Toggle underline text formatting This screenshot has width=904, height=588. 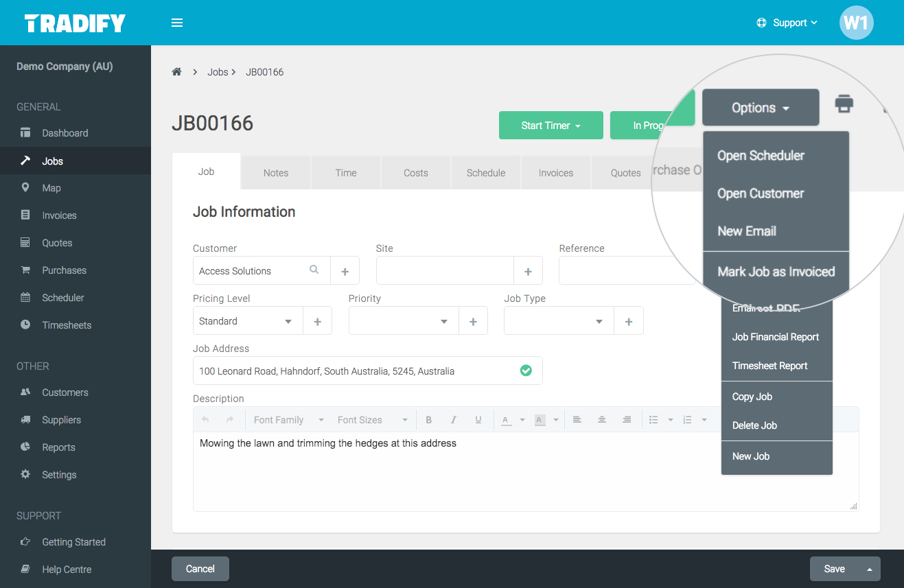click(x=478, y=420)
